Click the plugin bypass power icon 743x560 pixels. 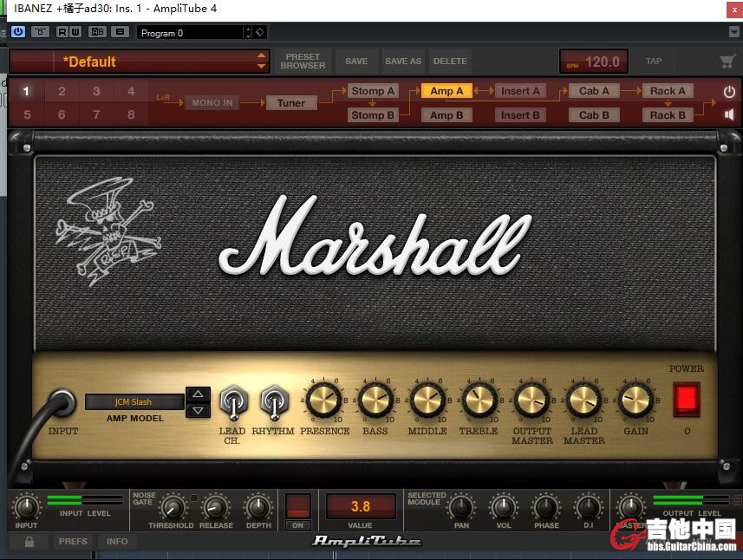[x=17, y=32]
